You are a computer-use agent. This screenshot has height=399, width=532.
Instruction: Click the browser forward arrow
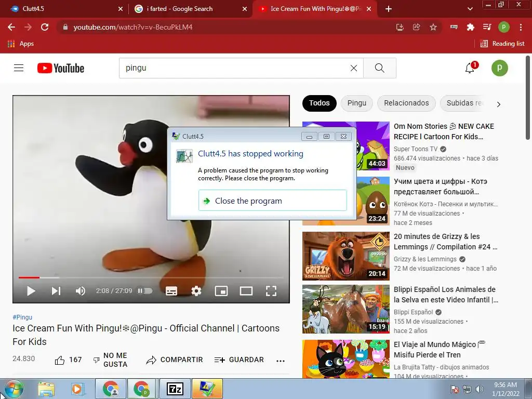[28, 27]
